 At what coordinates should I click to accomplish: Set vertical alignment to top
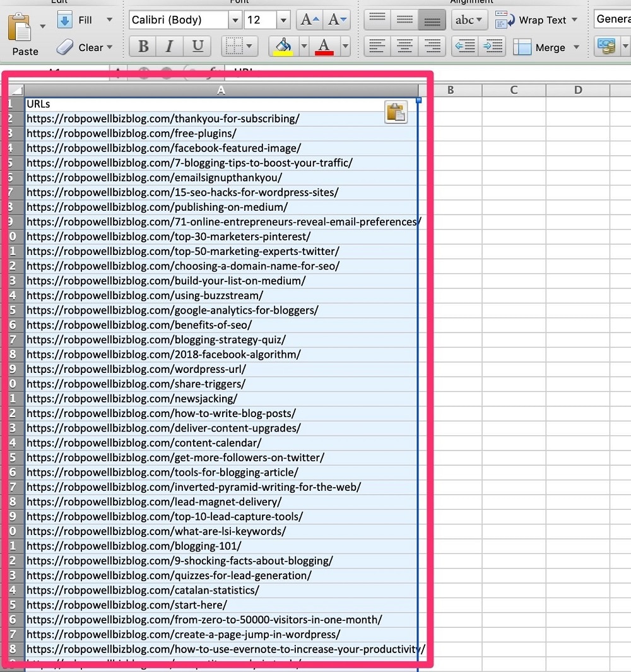[377, 20]
